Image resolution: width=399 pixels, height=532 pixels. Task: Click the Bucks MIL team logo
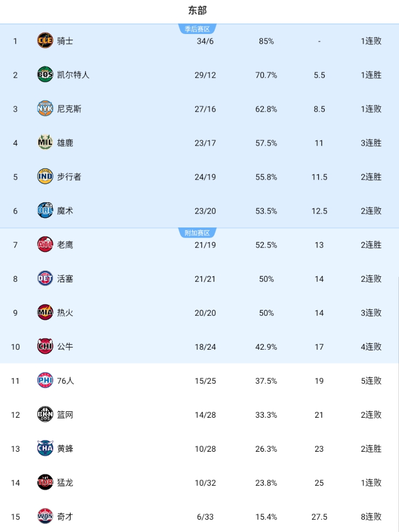point(45,142)
